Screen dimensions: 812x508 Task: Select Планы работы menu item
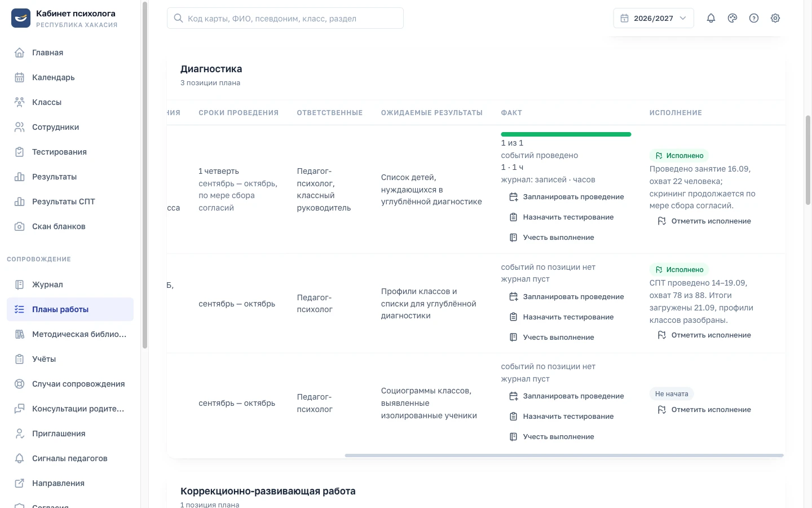[70, 309]
